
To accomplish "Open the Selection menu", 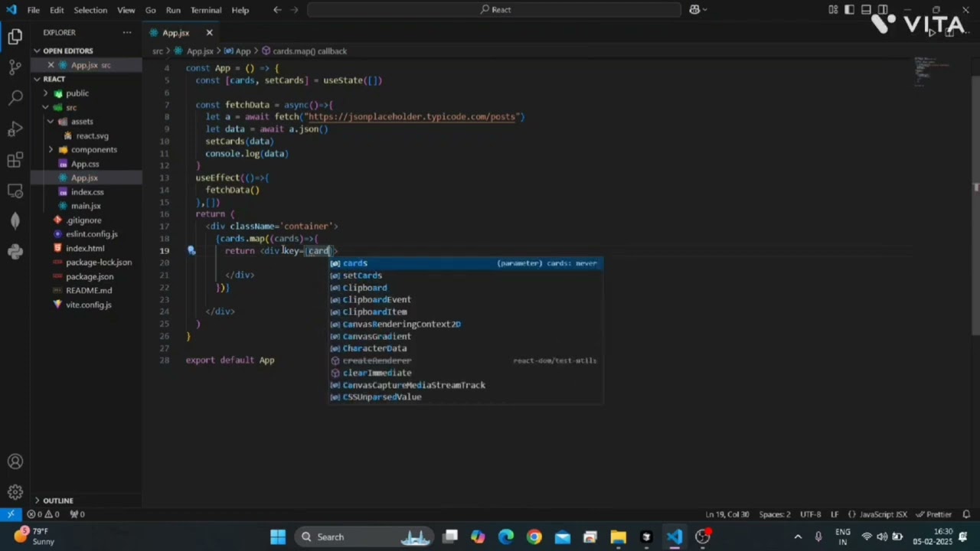I will click(90, 10).
